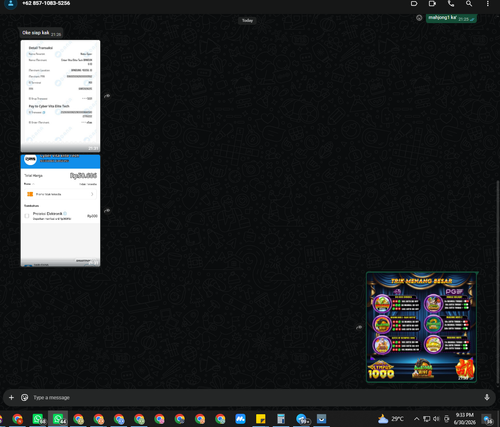This screenshot has width=500, height=427.
Task: Click the chat vertical scrollbar
Action: click(x=498, y=283)
